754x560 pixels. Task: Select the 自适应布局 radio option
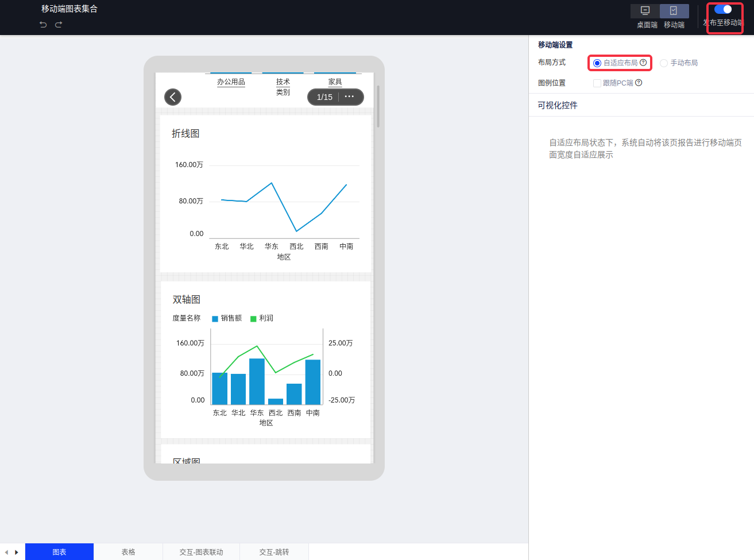(x=597, y=63)
